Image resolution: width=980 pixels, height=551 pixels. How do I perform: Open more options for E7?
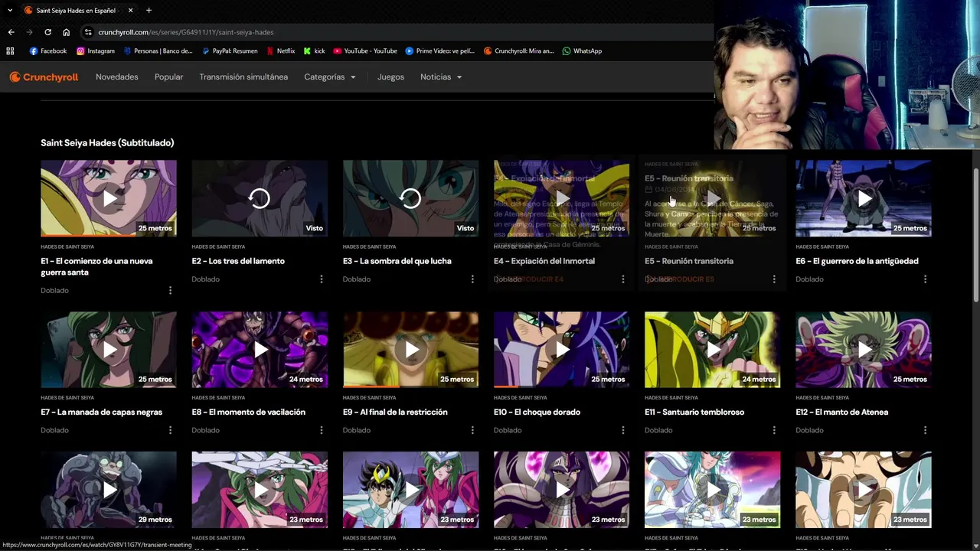(x=170, y=430)
